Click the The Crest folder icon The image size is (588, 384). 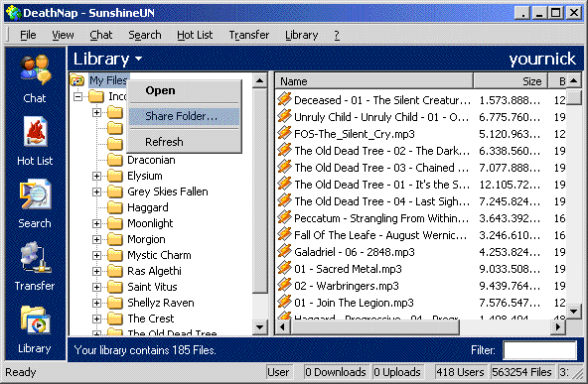tap(115, 319)
